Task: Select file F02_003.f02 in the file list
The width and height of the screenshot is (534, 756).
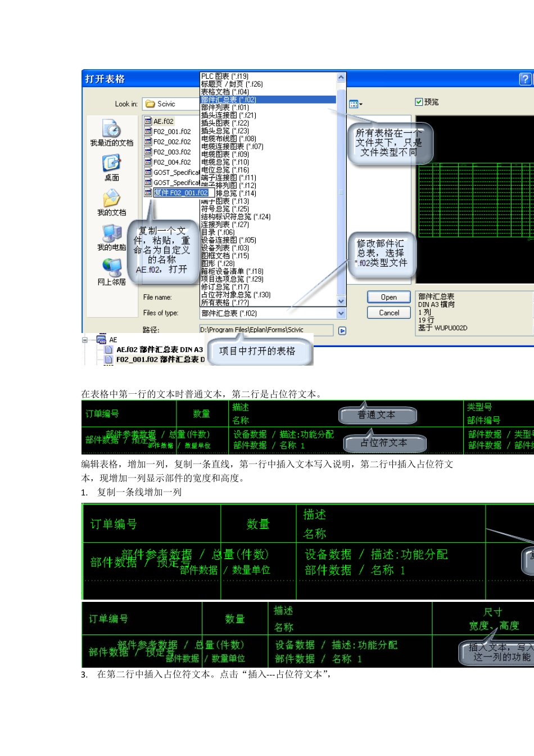Action: [x=168, y=152]
